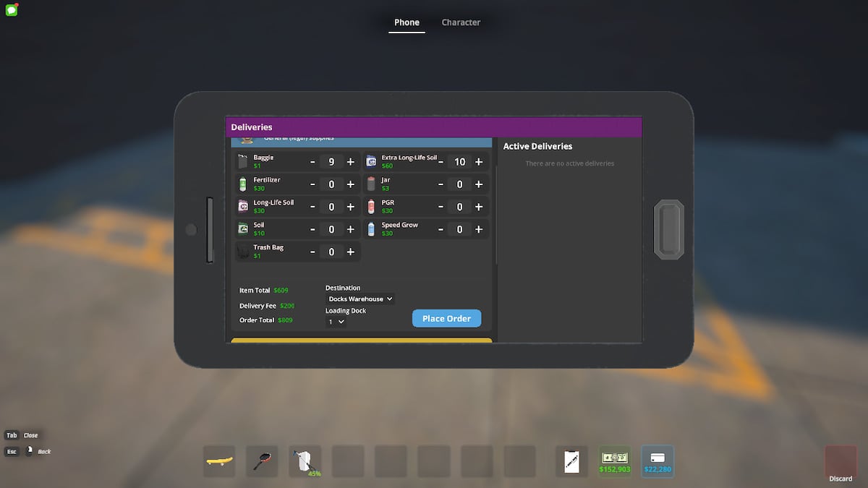Add one Speed Grow to order
868x488 pixels.
click(x=479, y=229)
